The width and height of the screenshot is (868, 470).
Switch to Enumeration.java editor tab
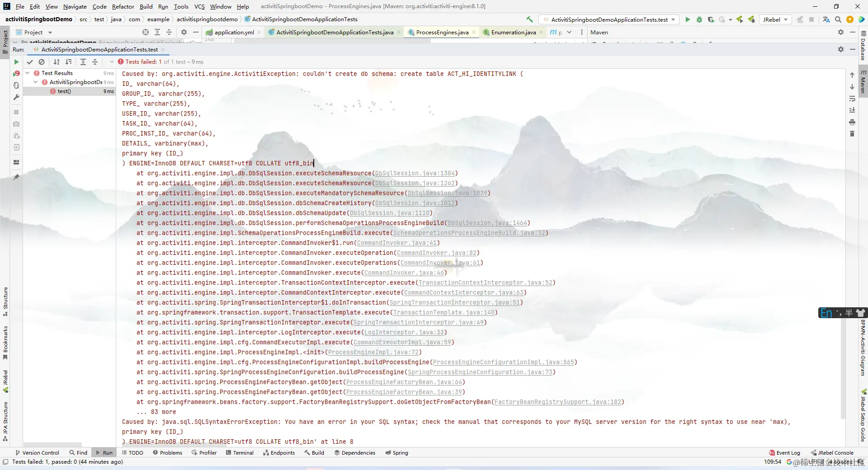pos(513,32)
